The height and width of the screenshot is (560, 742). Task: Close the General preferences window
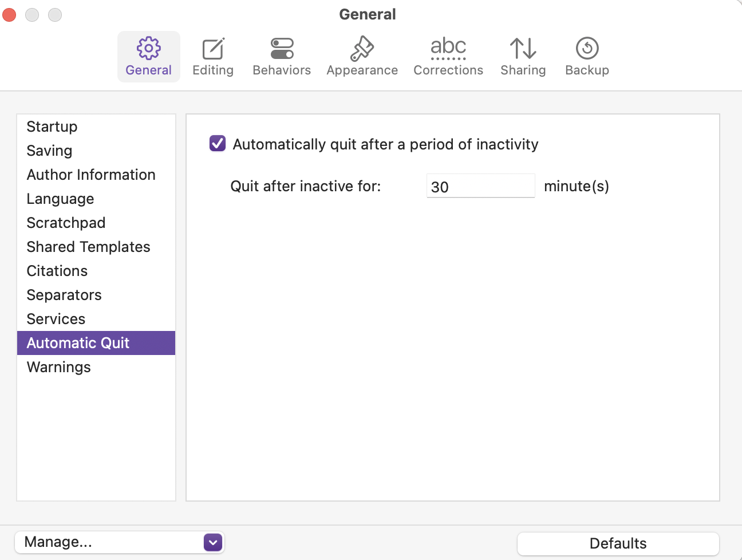point(10,15)
